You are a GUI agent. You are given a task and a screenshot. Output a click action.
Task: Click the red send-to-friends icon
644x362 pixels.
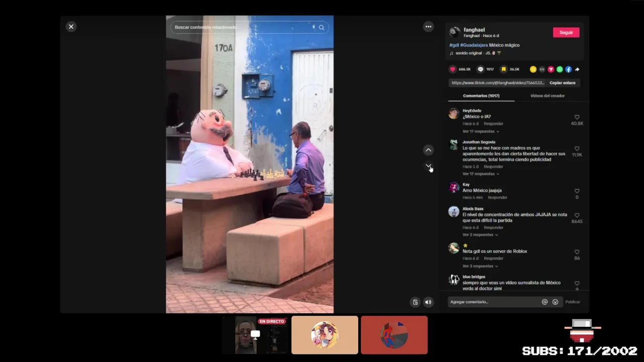551,69
